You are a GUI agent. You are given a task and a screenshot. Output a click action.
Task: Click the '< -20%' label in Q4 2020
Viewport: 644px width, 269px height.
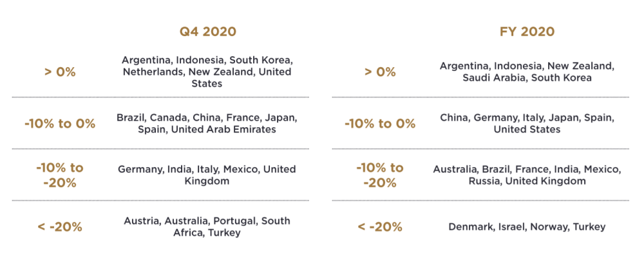point(59,226)
